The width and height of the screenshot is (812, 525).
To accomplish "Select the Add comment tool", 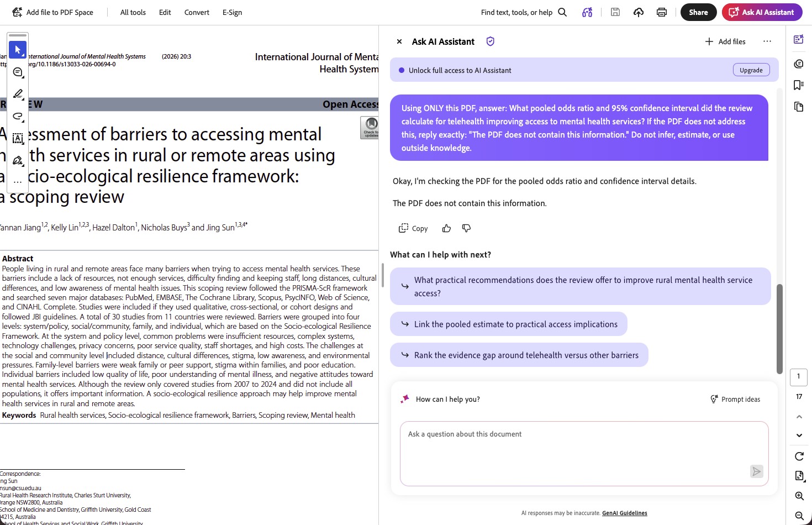I will (x=18, y=72).
